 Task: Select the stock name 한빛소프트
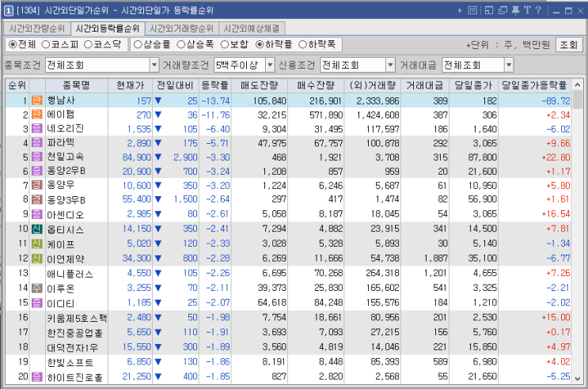(70, 362)
